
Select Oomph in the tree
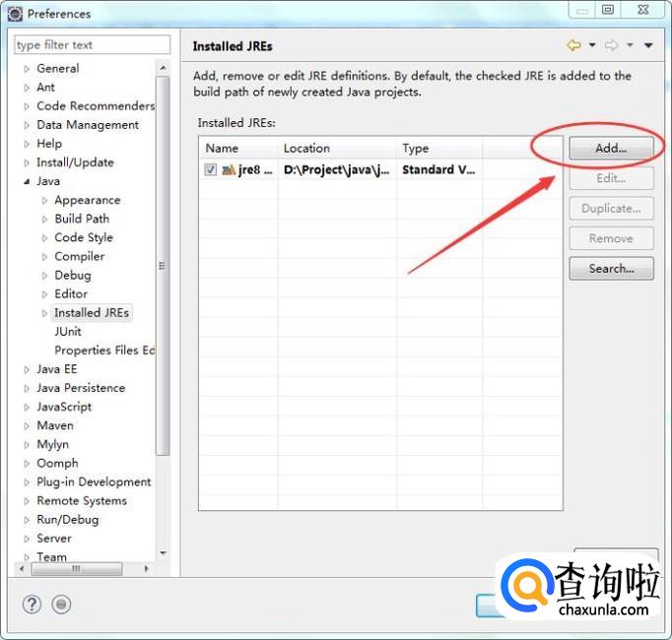(57, 463)
